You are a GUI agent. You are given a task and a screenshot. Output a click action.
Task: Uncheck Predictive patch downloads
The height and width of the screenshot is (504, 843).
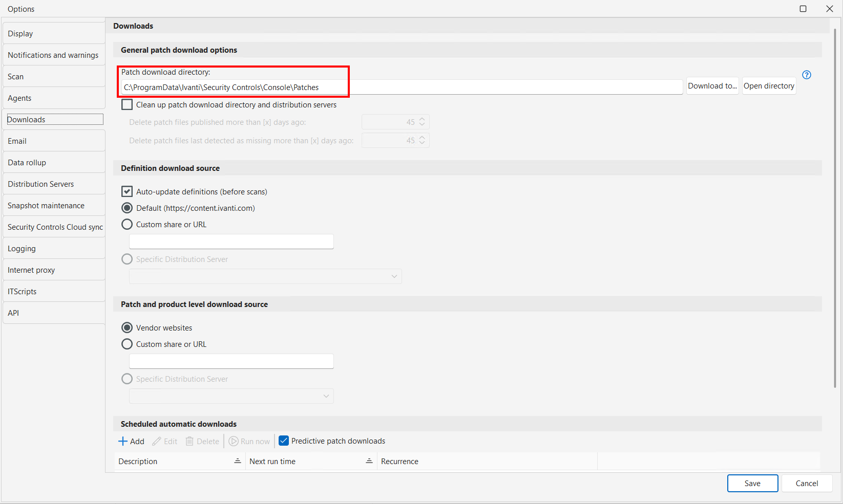pos(283,441)
